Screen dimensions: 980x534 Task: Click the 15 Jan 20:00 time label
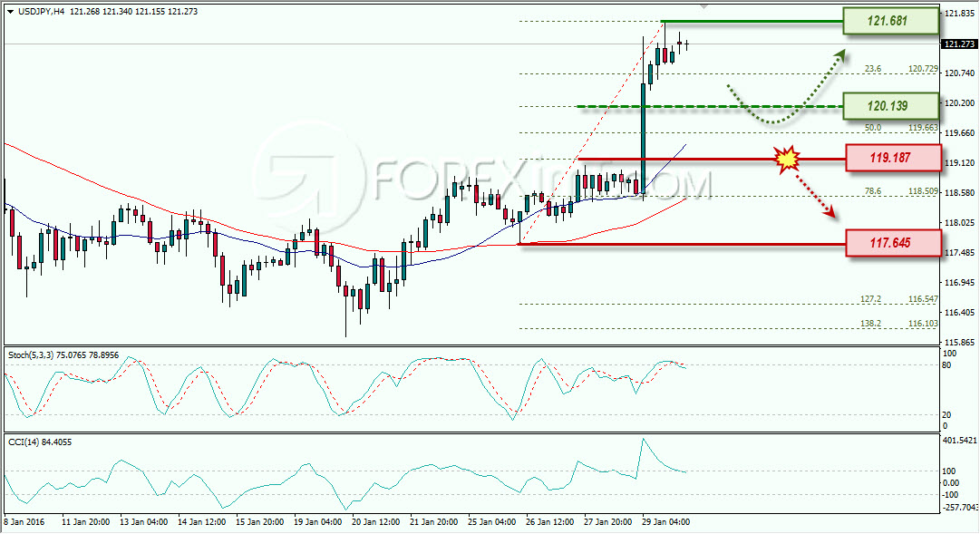pos(260,522)
